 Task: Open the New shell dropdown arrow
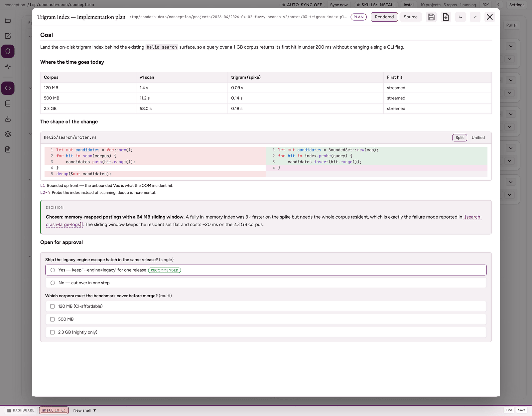(95, 410)
